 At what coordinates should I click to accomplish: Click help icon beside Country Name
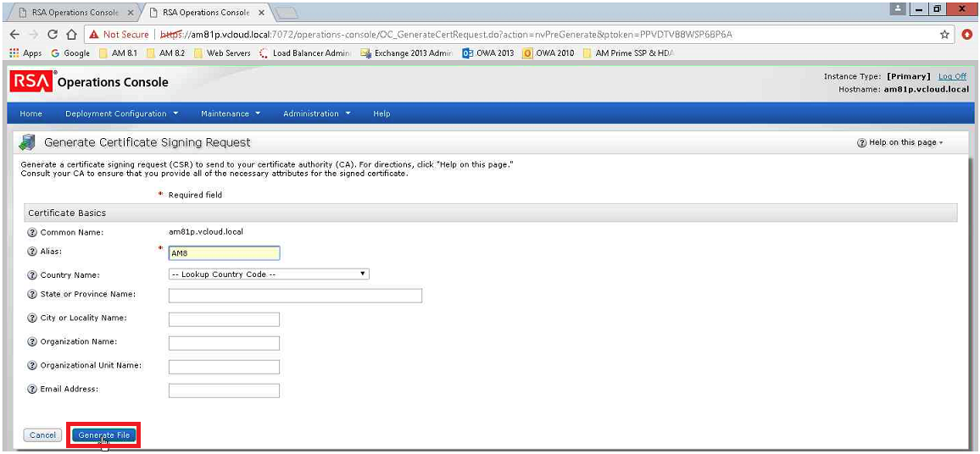[x=33, y=275]
